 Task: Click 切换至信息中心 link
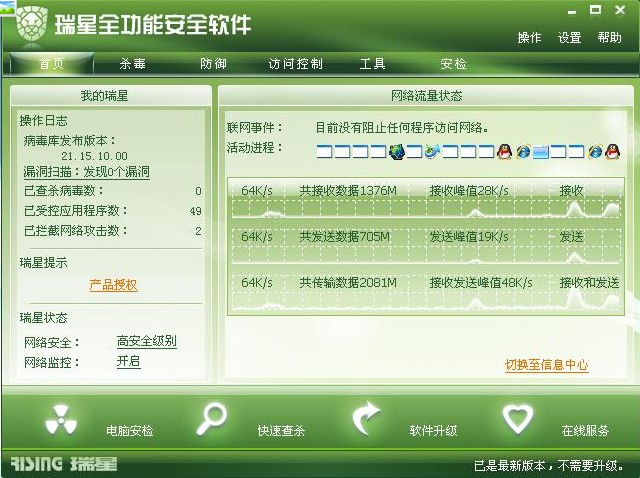tap(547, 365)
